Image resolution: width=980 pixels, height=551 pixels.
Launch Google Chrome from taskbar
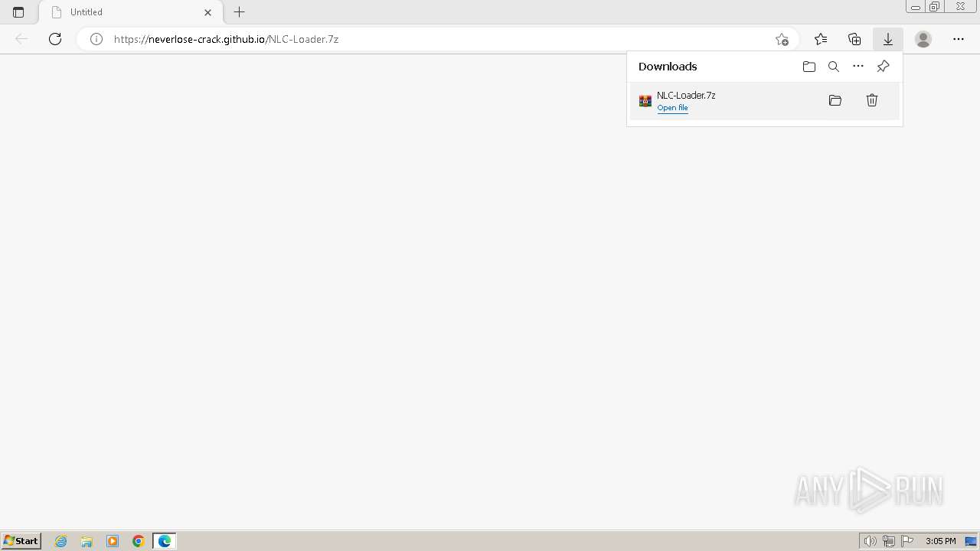click(x=139, y=541)
